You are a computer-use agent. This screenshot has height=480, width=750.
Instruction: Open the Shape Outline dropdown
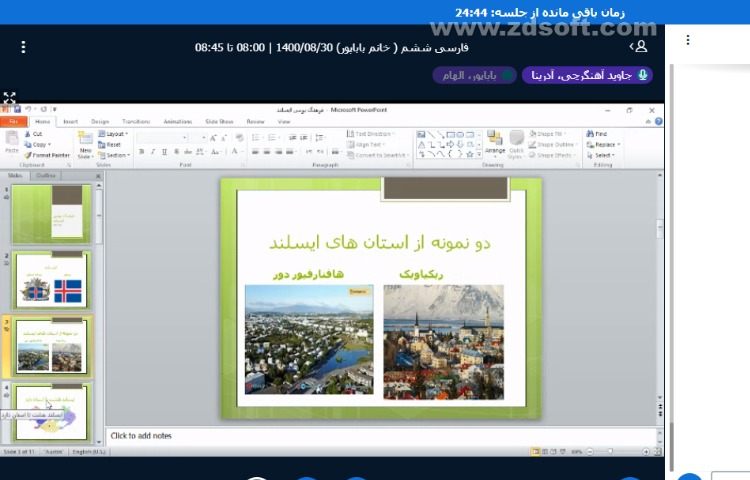(552, 144)
